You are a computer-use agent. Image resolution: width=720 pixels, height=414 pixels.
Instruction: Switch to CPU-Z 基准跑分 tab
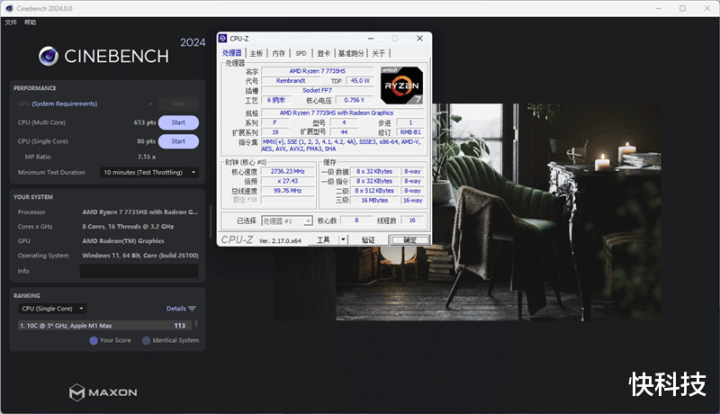(351, 53)
